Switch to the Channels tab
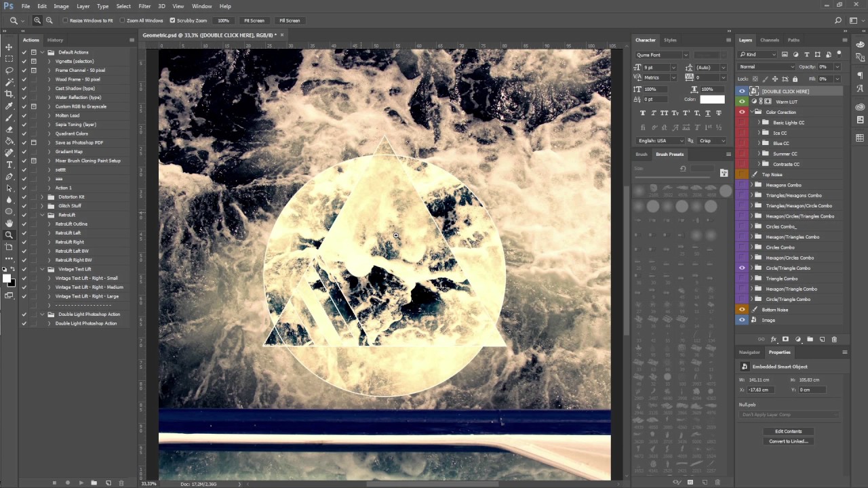Screen dimensions: 868x488 (770, 40)
